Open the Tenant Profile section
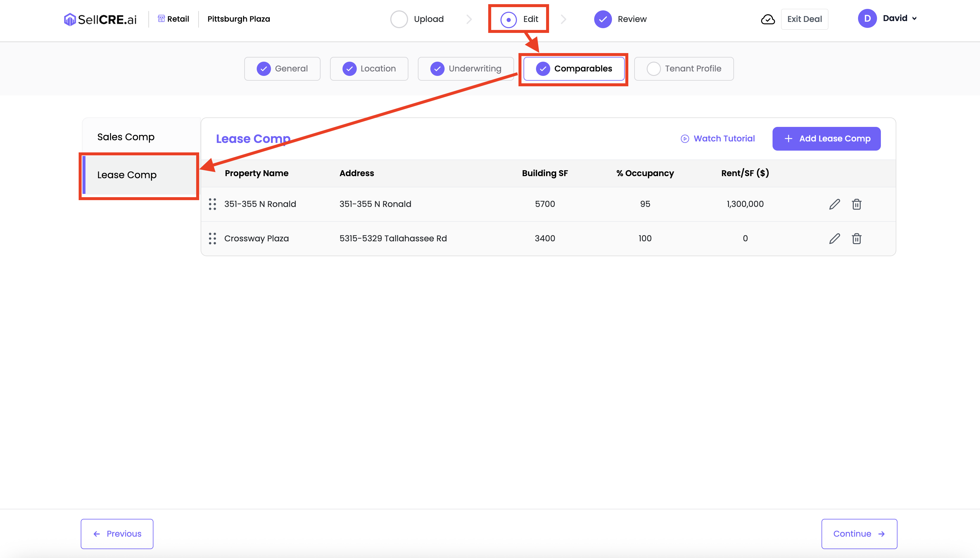Screen dimensions: 980x558 point(684,68)
